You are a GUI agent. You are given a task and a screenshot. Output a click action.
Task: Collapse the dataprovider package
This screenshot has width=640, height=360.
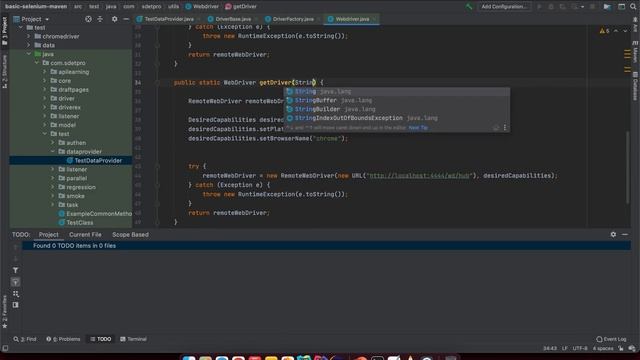(53, 151)
